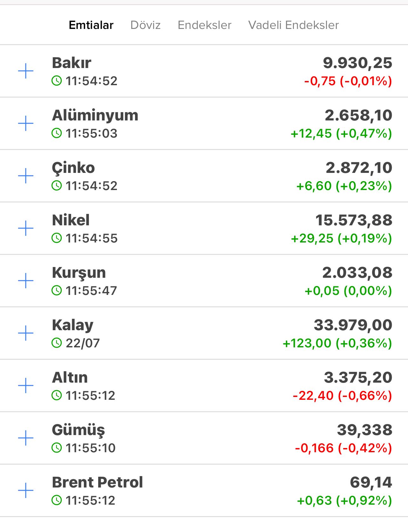408x532 pixels.
Task: Switch to the Döviz tab
Action: click(146, 25)
